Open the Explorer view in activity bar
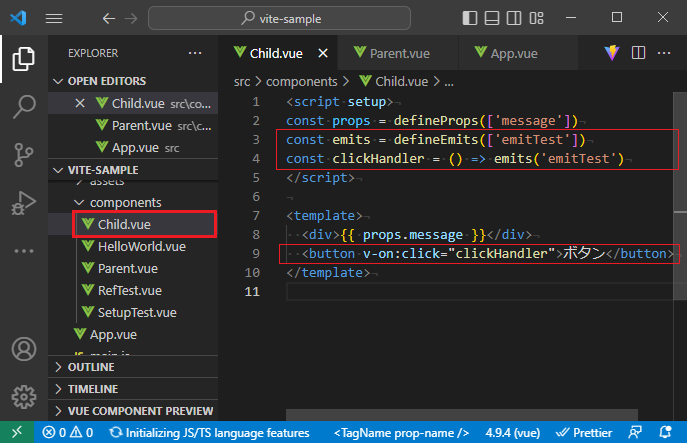The width and height of the screenshot is (687, 443). click(24, 59)
